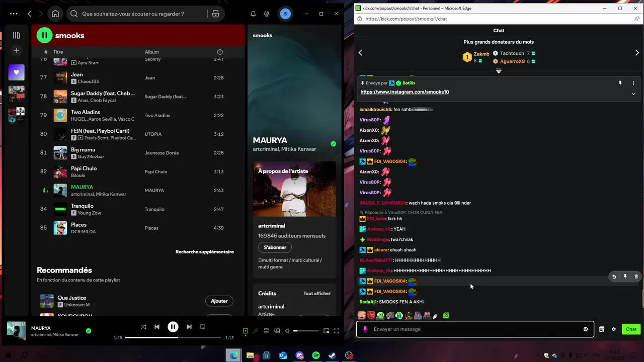Open the lyrics microphone icon
This screenshot has height=362, width=644.
pos(256,331)
